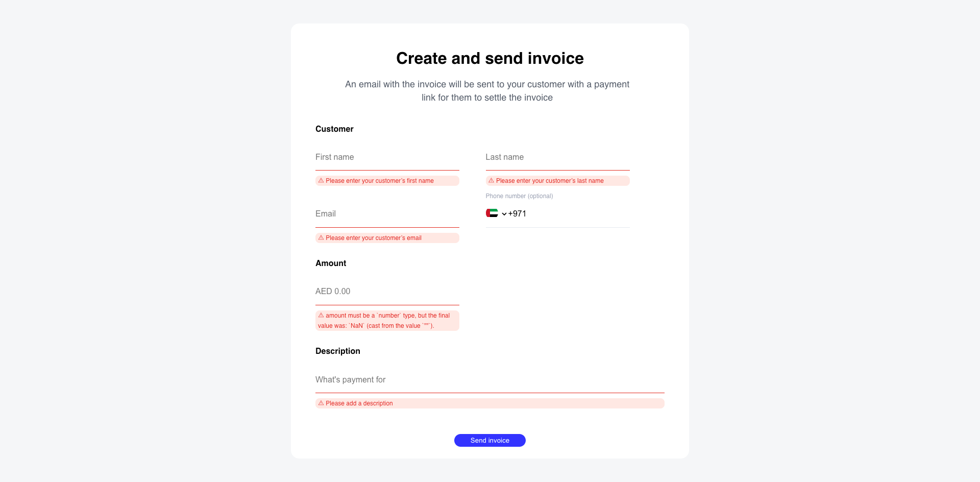Click the warning icon beside email error
The width and height of the screenshot is (980, 482).
tap(321, 238)
